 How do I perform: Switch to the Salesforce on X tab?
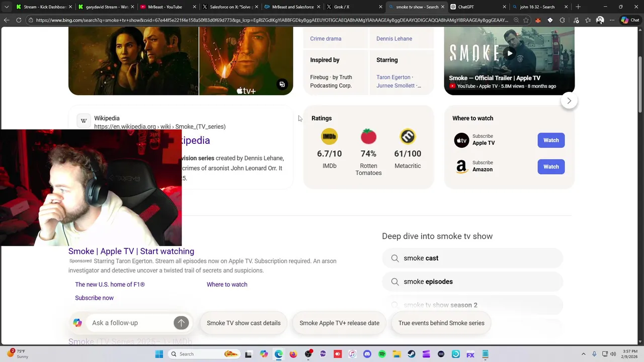229,7
